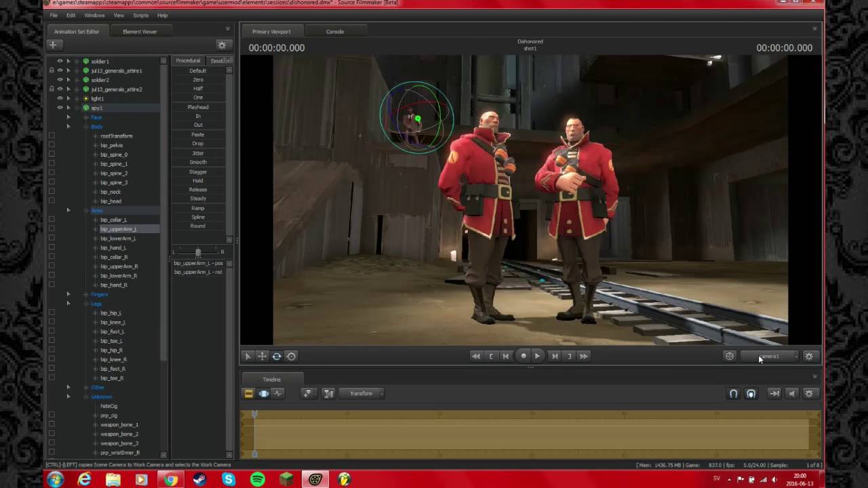Toggle the first snap magnet icon in timeline
The image size is (868, 488).
(x=733, y=393)
